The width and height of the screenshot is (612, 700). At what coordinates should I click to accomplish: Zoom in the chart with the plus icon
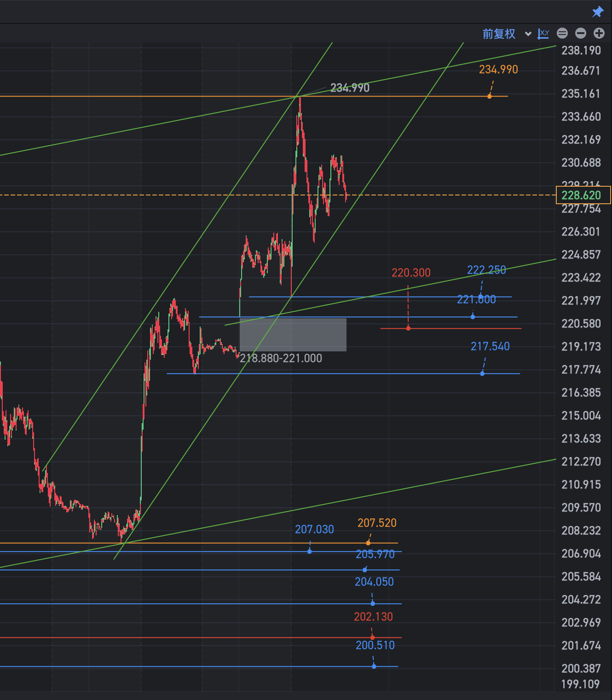599,33
